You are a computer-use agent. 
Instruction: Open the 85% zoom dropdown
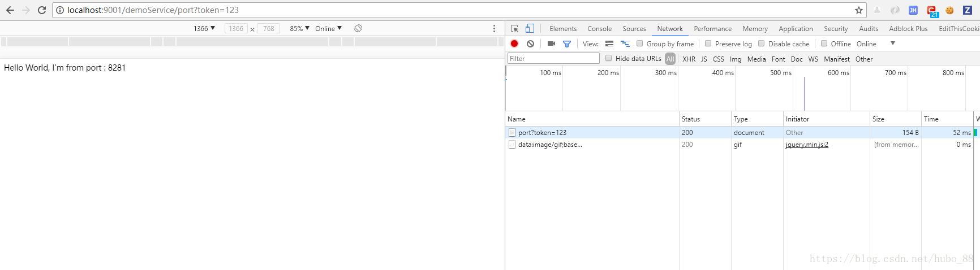299,28
